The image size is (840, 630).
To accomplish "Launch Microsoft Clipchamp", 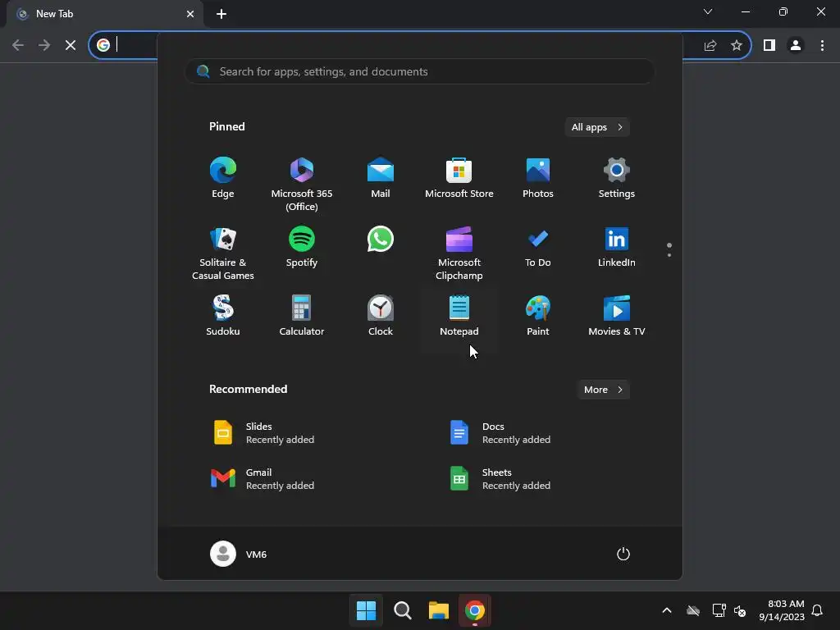I will click(x=459, y=253).
